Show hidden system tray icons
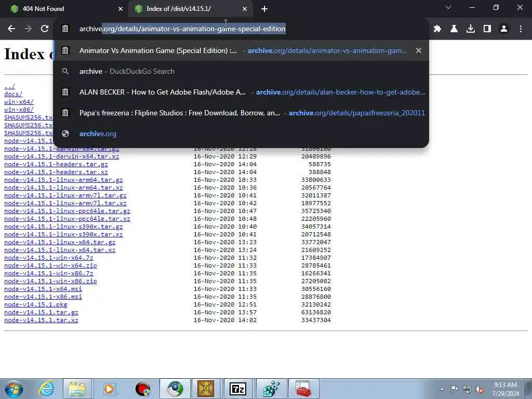Image resolution: width=532 pixels, height=399 pixels. (442, 389)
